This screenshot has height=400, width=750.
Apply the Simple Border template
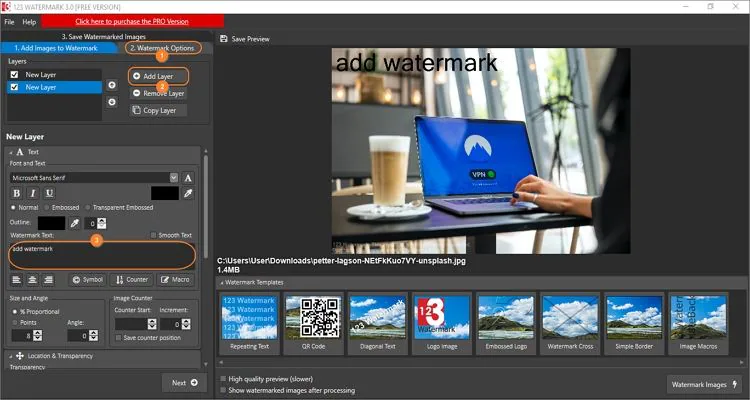(x=634, y=323)
